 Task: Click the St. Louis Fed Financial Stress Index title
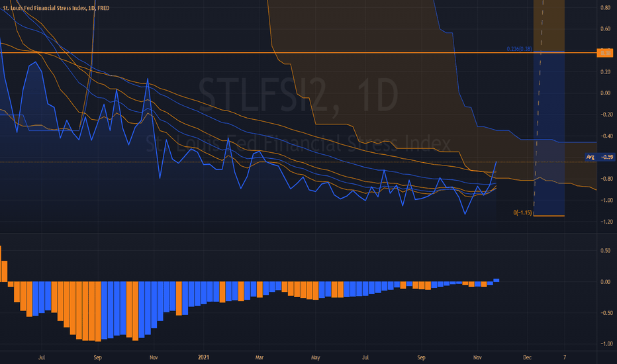point(56,8)
